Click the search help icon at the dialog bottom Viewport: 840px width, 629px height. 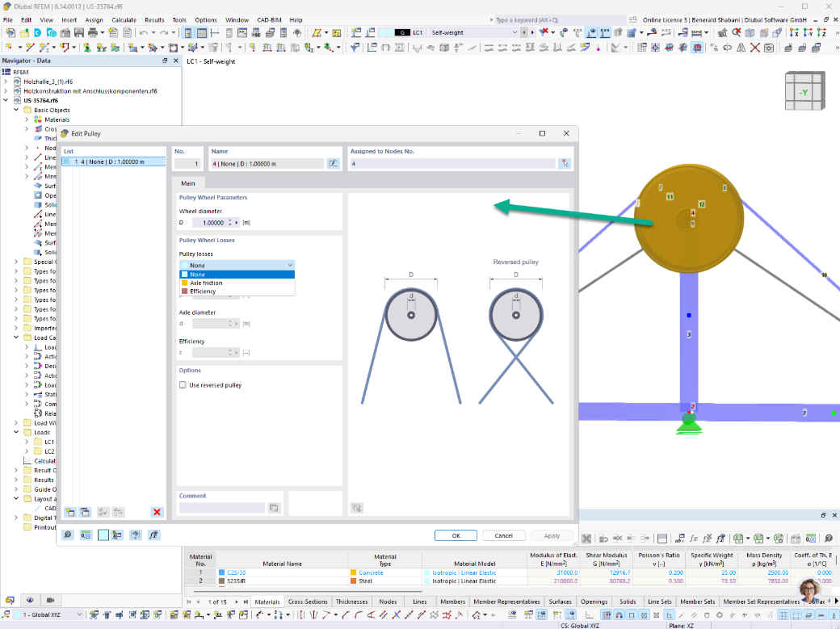pyautogui.click(x=68, y=535)
